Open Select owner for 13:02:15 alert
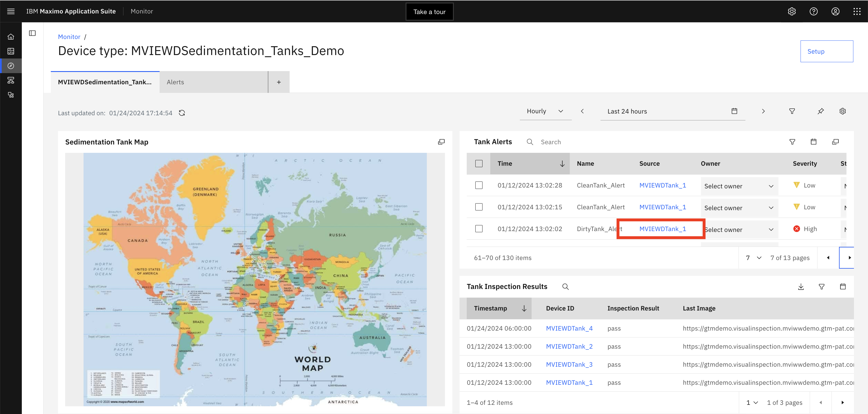The image size is (868, 414). pyautogui.click(x=739, y=208)
